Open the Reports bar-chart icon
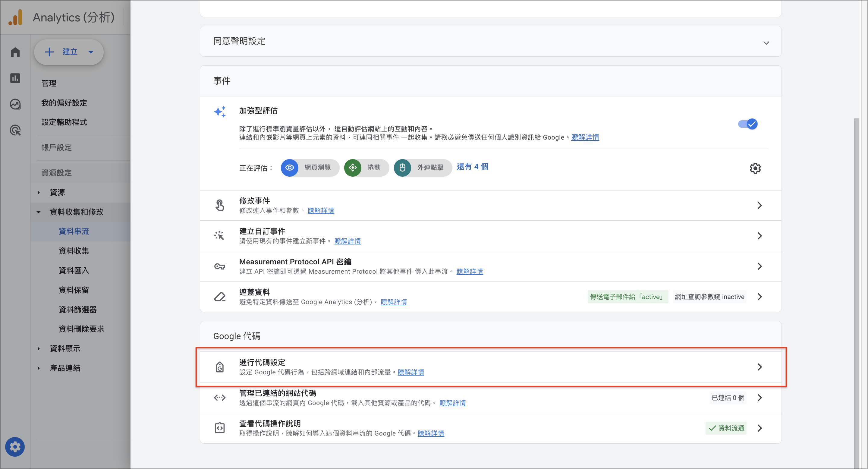Screen dimensions: 868x469 coord(15,78)
